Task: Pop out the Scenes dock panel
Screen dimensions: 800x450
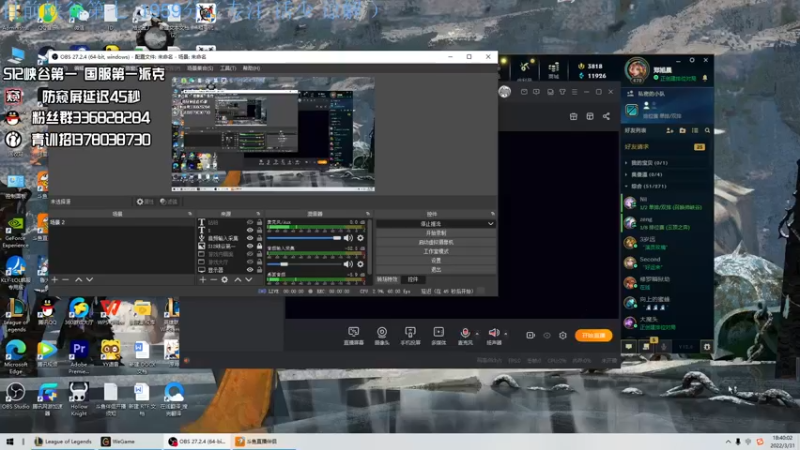Action: point(190,214)
